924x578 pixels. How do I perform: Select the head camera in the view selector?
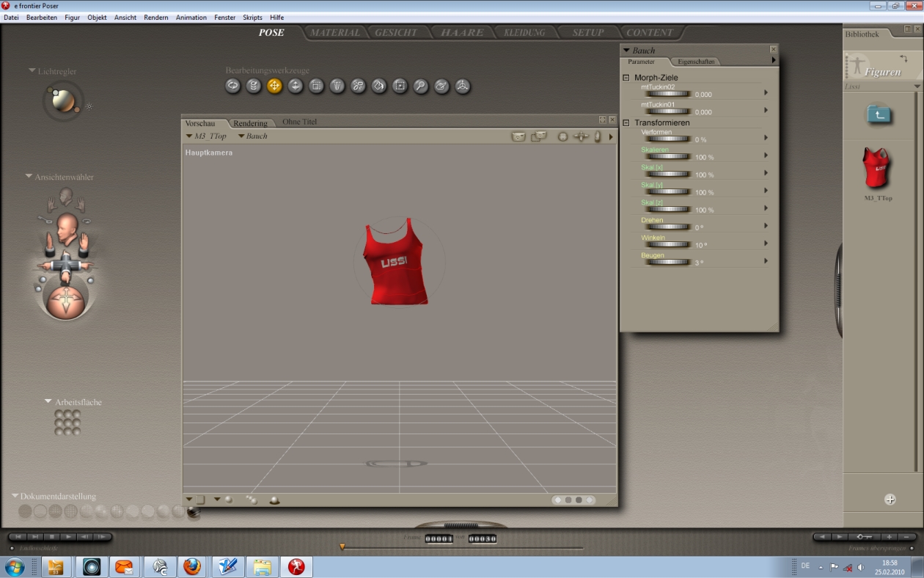[67, 229]
